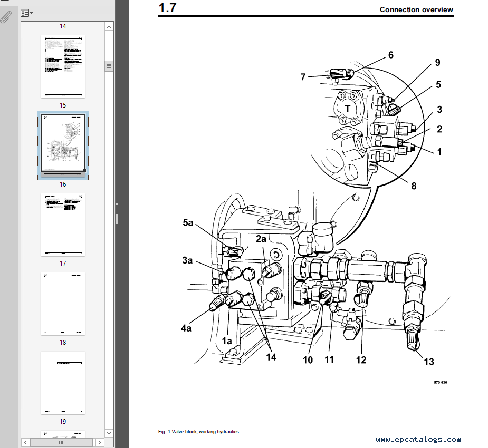Click callout number "10" in the diagram
This screenshot has width=488, height=448.
(x=308, y=360)
